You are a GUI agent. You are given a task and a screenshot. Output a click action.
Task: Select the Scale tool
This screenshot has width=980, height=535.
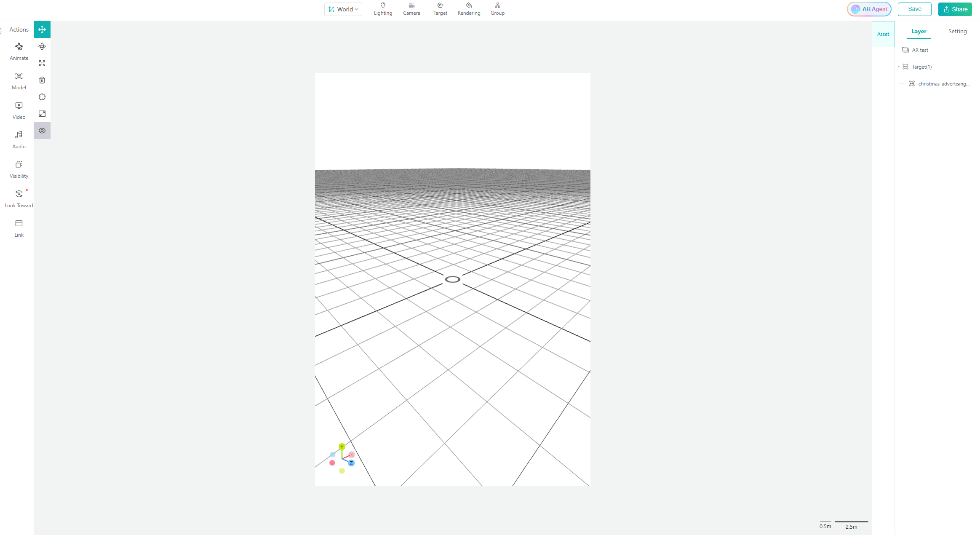pos(42,63)
